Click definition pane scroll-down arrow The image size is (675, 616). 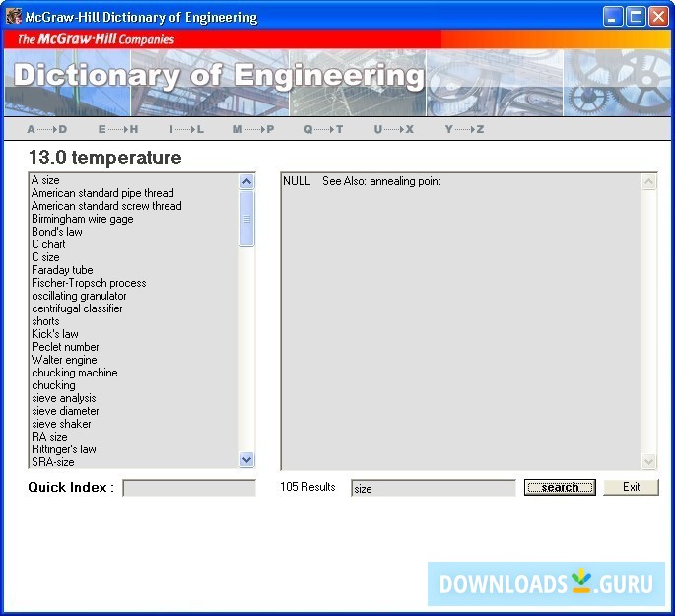click(x=648, y=462)
